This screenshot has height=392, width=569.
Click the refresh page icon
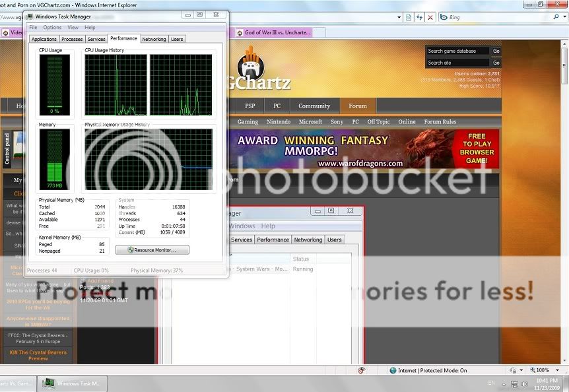[418, 17]
